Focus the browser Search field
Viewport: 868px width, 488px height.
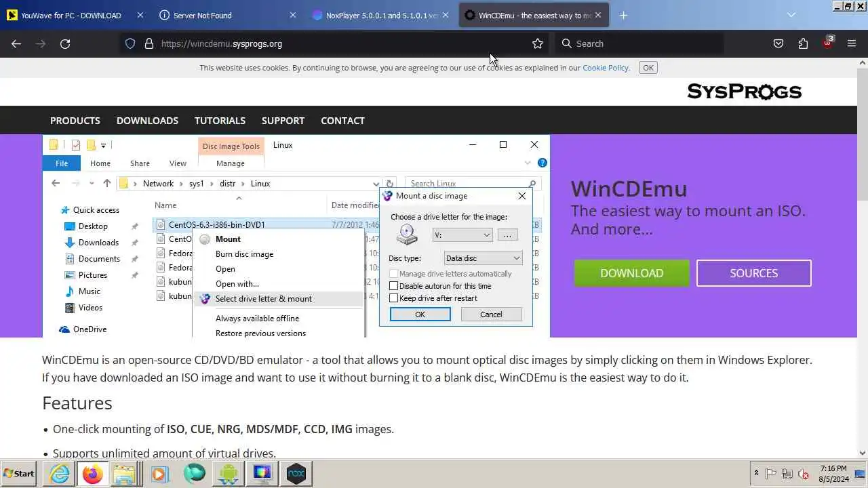(x=639, y=43)
